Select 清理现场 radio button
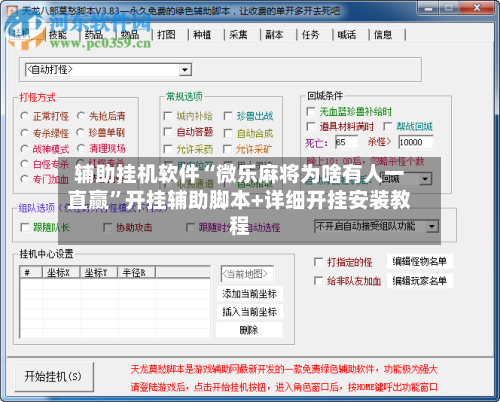500x402 pixels. (81, 148)
